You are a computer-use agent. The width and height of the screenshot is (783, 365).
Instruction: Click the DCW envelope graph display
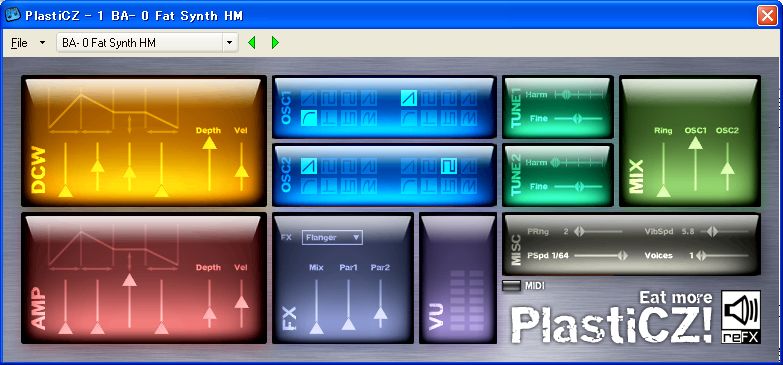(x=113, y=110)
